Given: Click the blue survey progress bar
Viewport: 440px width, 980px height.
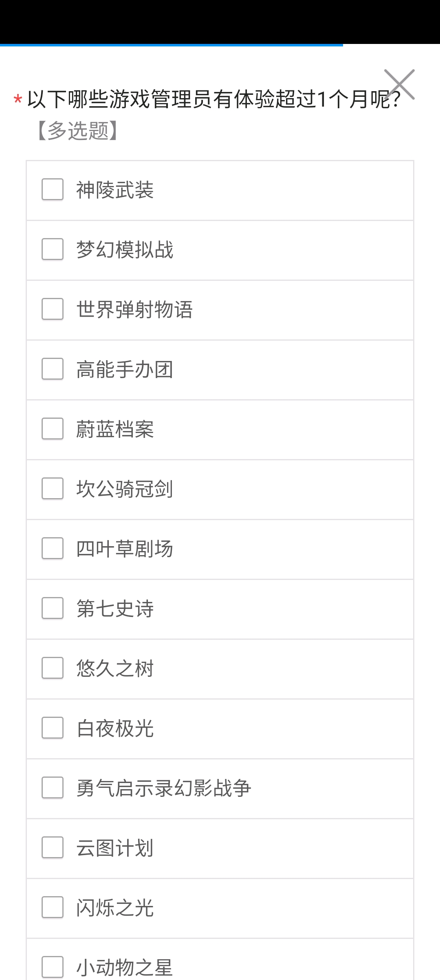Looking at the screenshot, I should (172, 45).
